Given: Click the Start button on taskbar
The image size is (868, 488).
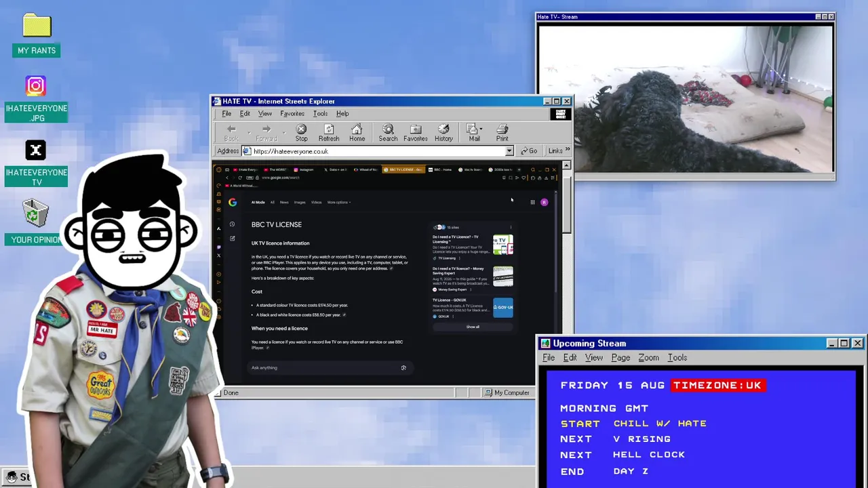Looking at the screenshot, I should pos(18,477).
